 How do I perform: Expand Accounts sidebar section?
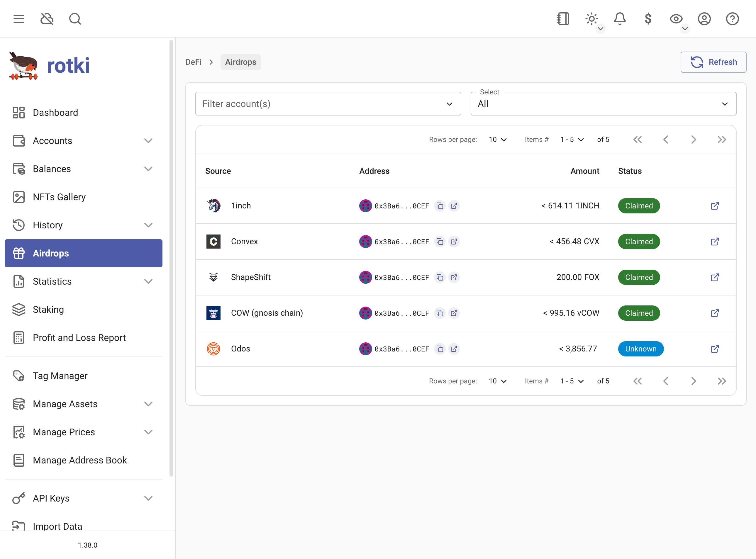[83, 140]
